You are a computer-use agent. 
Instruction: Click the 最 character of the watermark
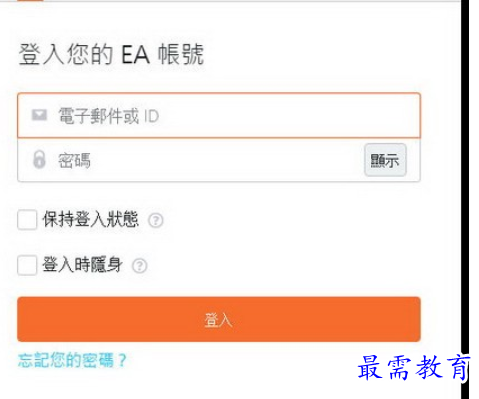tap(370, 367)
